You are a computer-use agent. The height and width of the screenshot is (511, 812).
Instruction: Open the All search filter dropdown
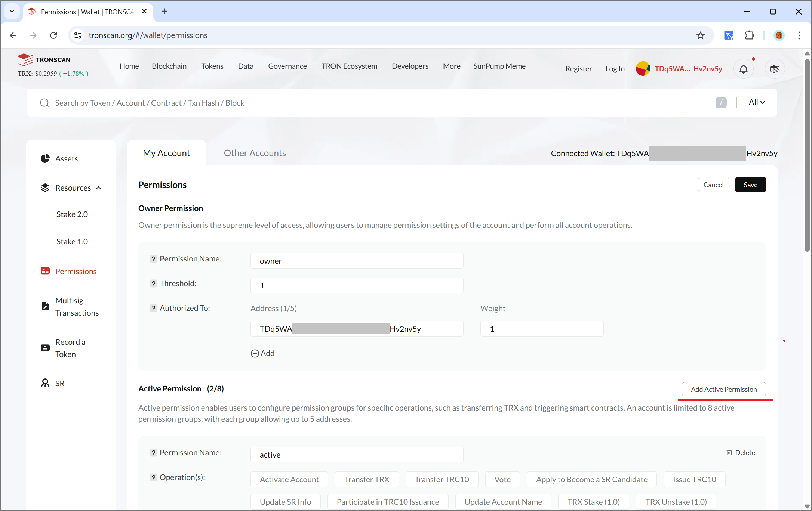tap(757, 102)
